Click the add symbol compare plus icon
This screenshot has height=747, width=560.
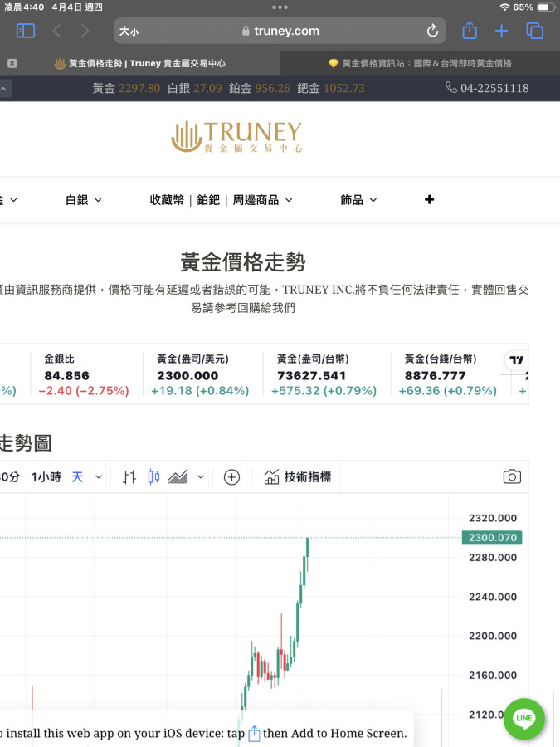point(231,476)
